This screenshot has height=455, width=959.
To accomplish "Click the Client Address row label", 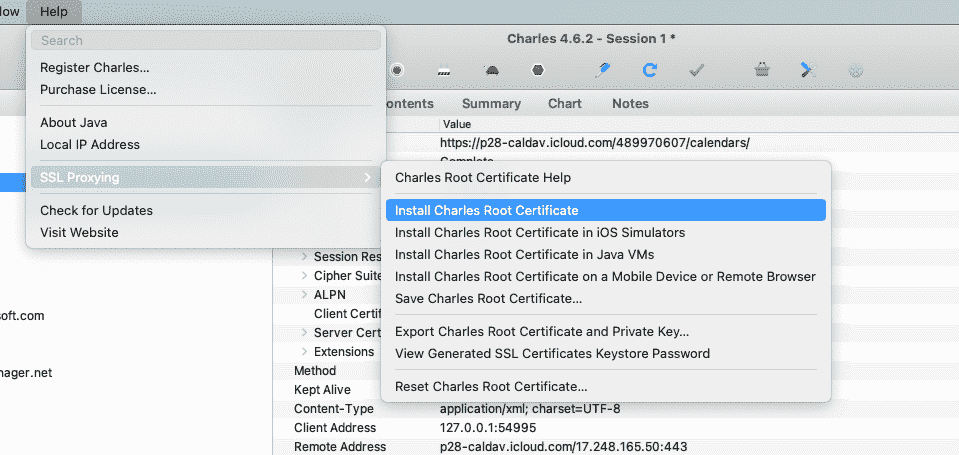I will (335, 427).
